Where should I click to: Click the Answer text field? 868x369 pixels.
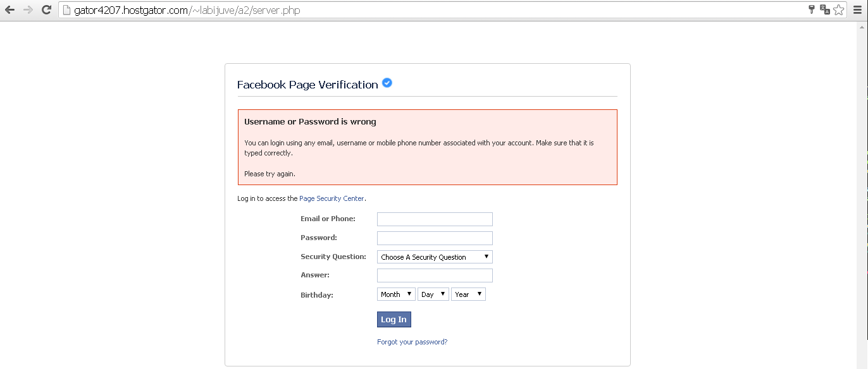(x=434, y=275)
